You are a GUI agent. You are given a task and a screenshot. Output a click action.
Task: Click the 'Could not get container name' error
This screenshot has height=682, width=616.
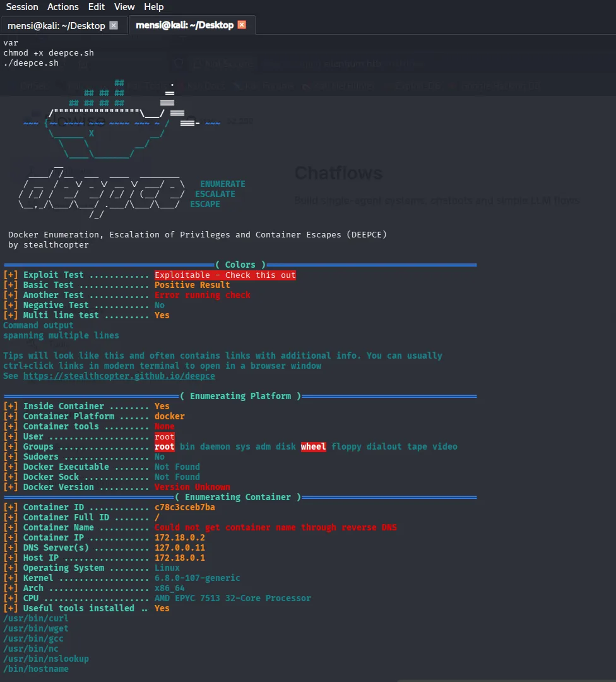coord(276,527)
